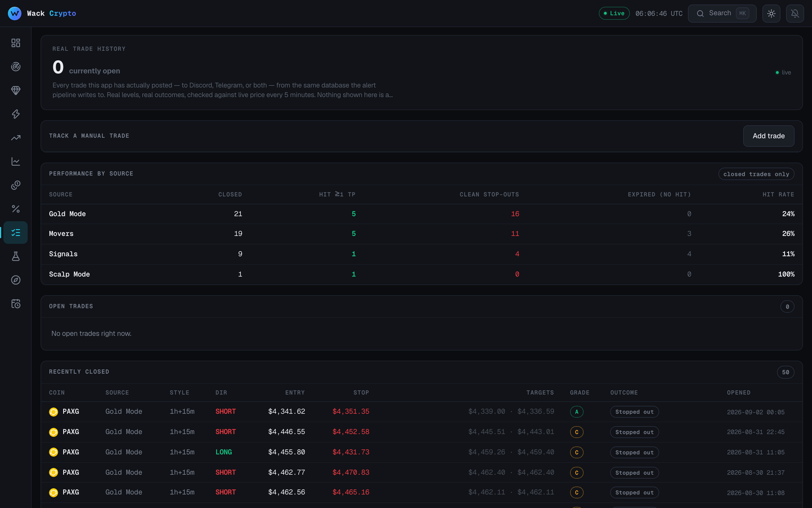Open the compass sidebar icon

coord(16,280)
